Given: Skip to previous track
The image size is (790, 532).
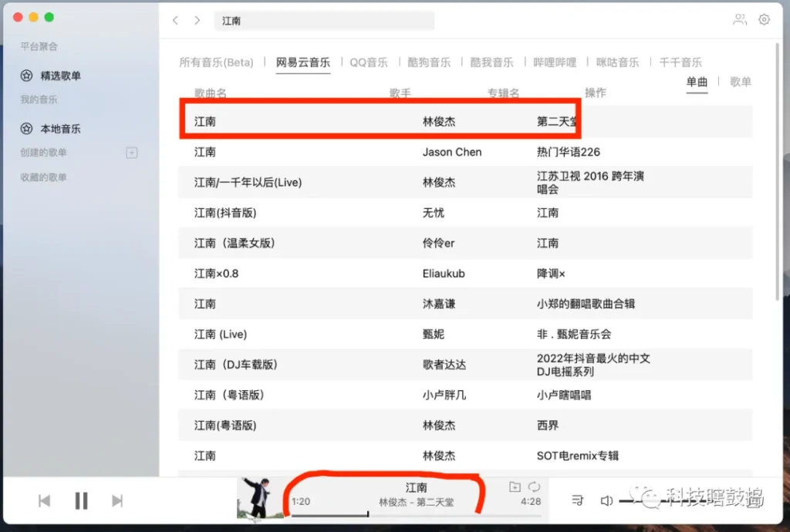Looking at the screenshot, I should pos(44,501).
